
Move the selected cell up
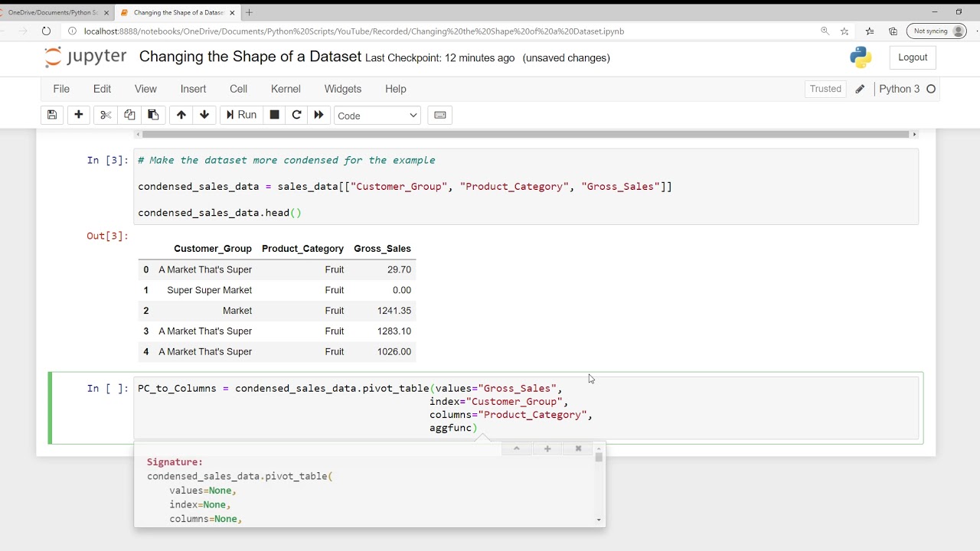click(x=181, y=115)
